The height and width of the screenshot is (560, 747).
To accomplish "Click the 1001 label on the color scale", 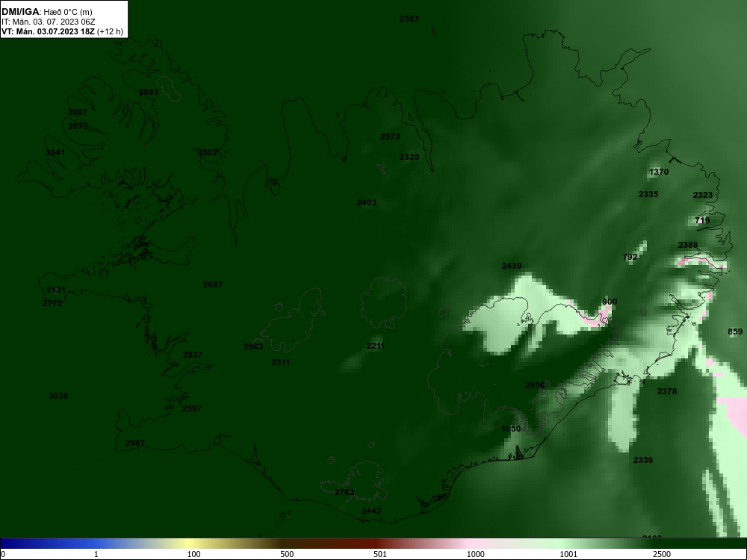I will pyautogui.click(x=568, y=554).
